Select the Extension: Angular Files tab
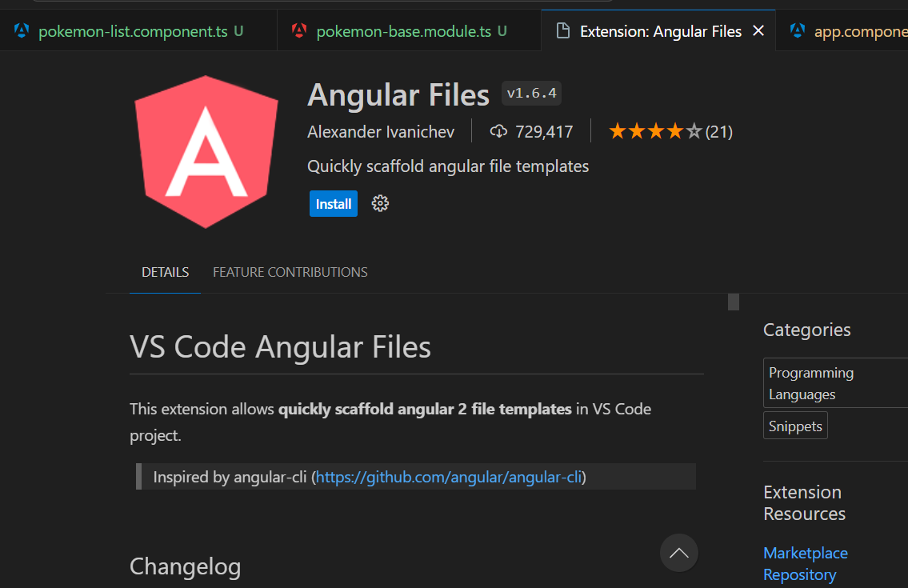This screenshot has height=588, width=908. [x=658, y=30]
